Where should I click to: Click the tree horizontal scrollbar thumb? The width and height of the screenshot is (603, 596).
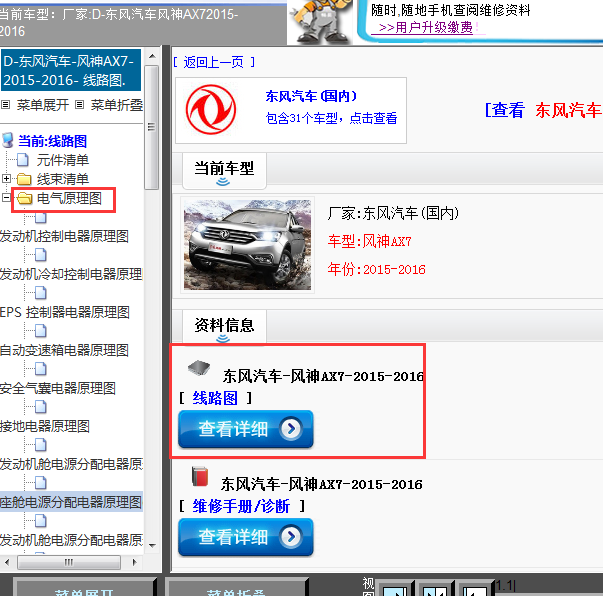click(69, 563)
